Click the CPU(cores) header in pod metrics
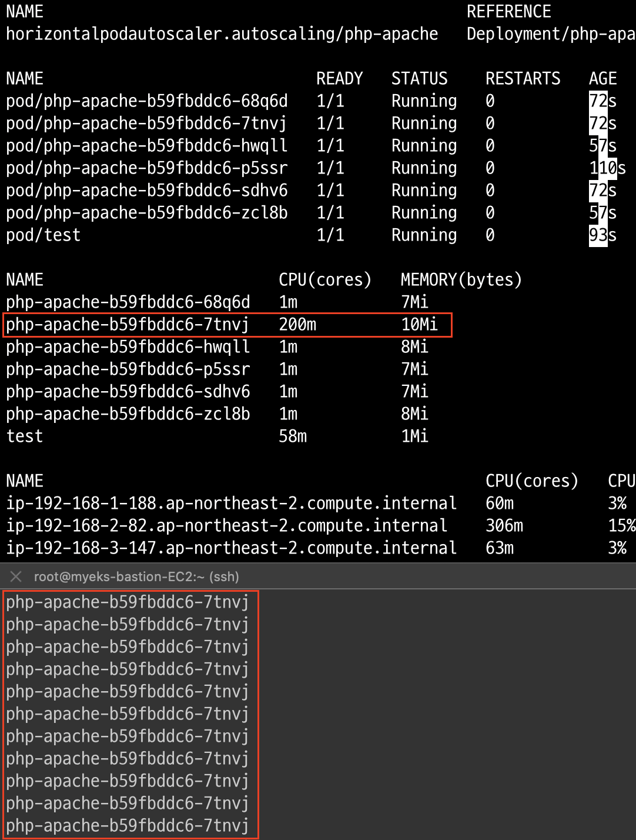Screen dimensions: 636x840 [325, 280]
